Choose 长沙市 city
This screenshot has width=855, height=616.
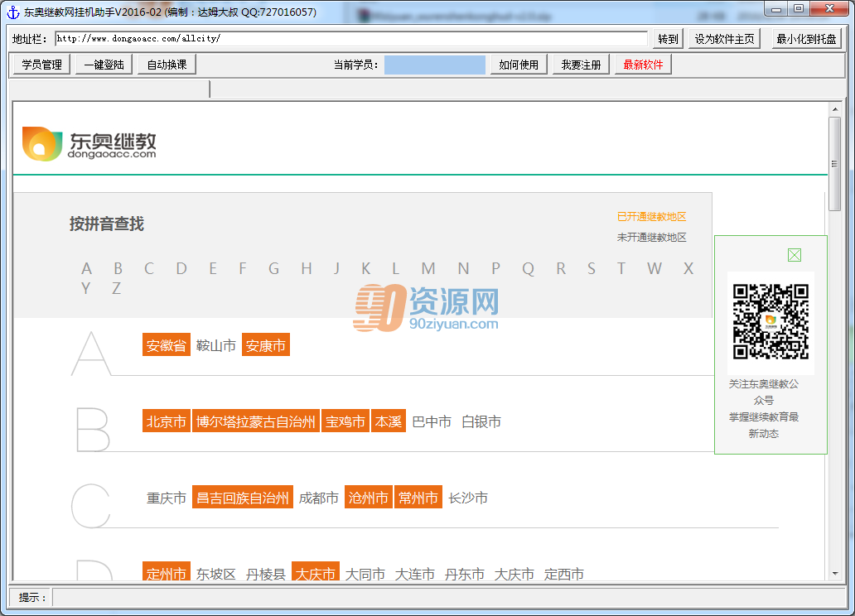[x=468, y=498]
